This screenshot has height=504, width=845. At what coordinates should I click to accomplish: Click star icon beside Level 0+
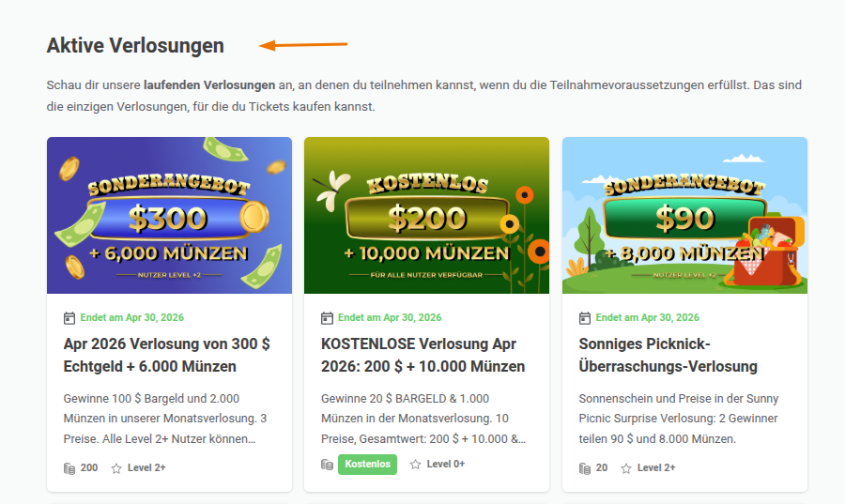(415, 465)
